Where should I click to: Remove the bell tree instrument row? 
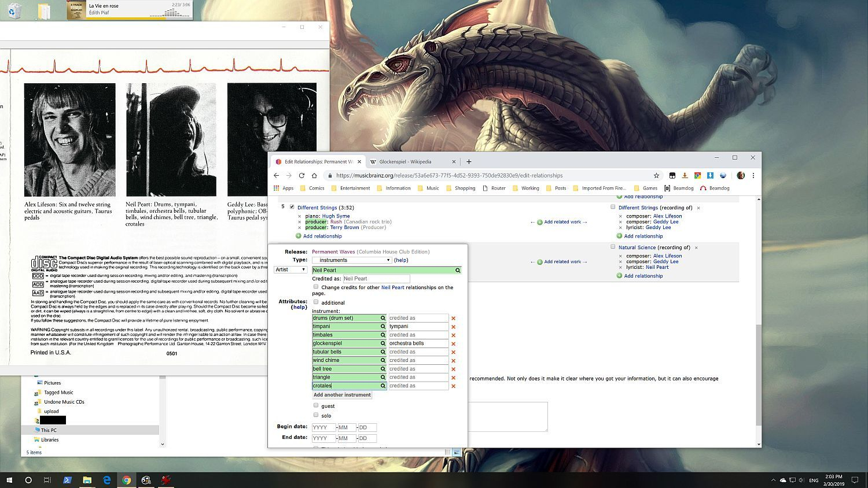click(x=453, y=369)
